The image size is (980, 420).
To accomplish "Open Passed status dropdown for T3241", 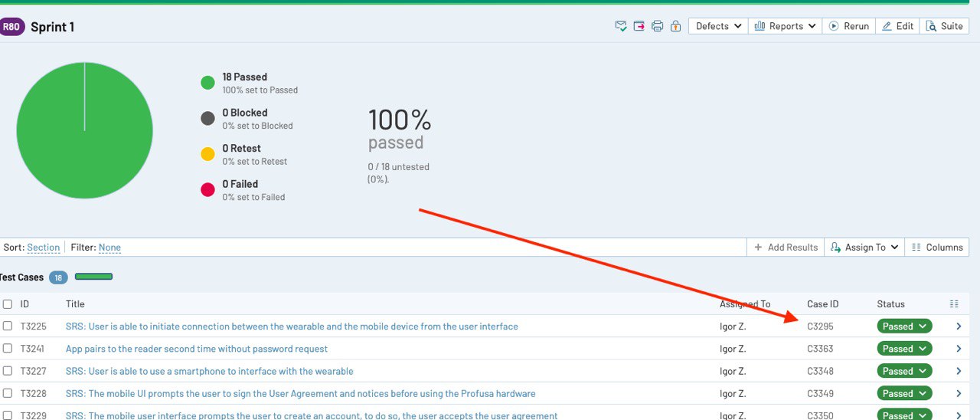I will [905, 349].
